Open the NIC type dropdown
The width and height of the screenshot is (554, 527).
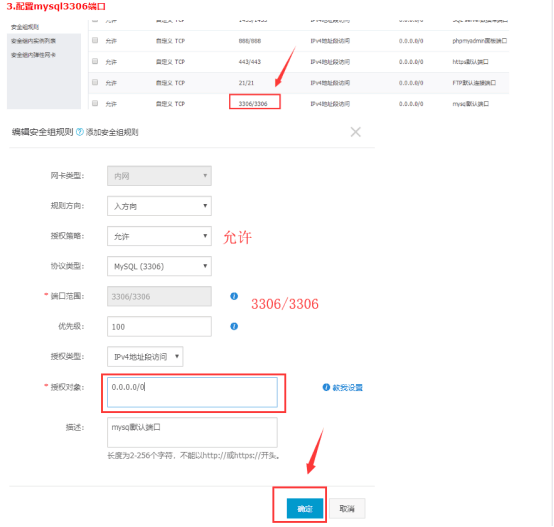pyautogui.click(x=159, y=176)
